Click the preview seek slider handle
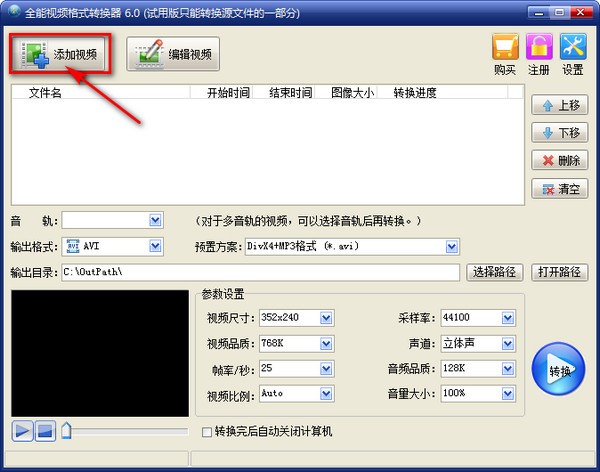 pyautogui.click(x=66, y=431)
